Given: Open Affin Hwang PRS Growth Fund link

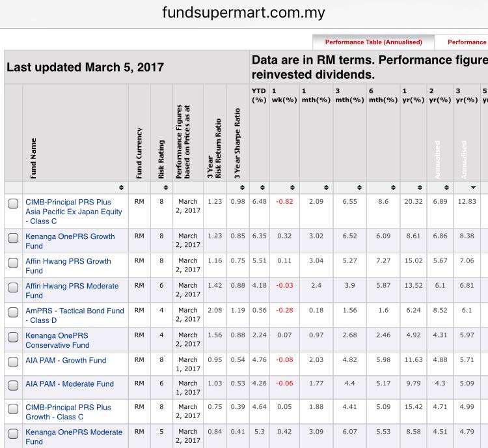Looking at the screenshot, I should (x=68, y=266).
